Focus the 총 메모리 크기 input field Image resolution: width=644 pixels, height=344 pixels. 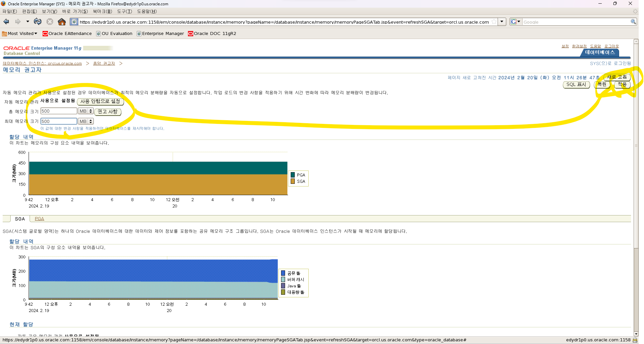(59, 111)
